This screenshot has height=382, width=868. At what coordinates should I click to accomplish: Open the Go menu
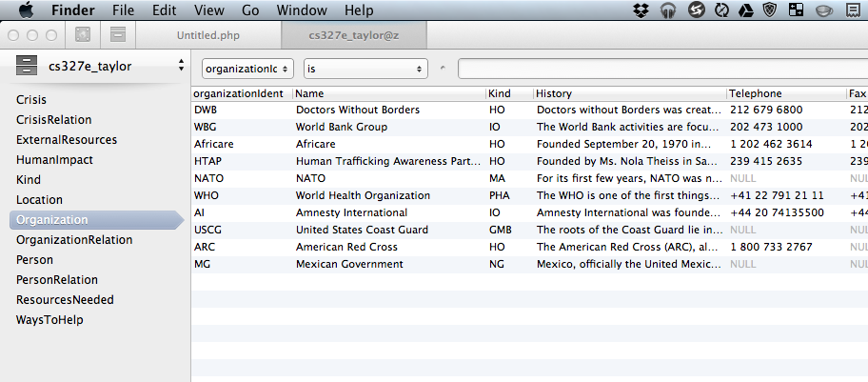[x=250, y=10]
